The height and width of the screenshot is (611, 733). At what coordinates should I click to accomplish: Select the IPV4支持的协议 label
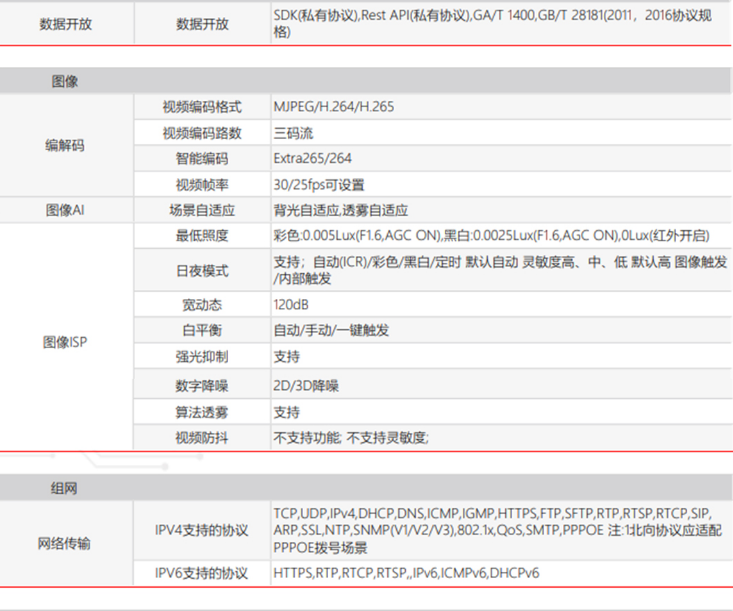click(201, 530)
